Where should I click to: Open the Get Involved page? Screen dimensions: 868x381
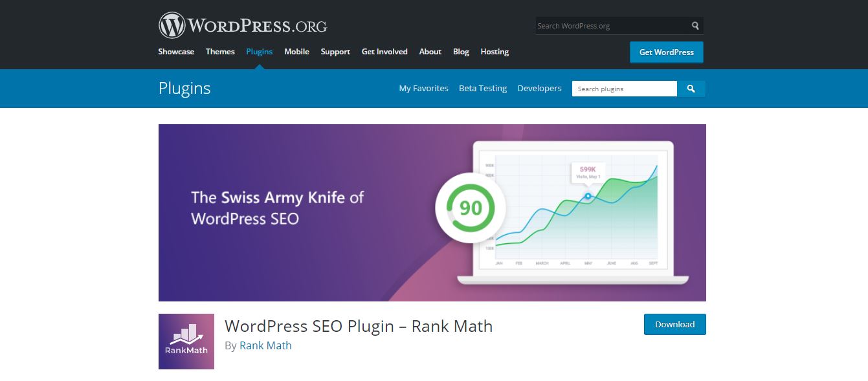384,52
